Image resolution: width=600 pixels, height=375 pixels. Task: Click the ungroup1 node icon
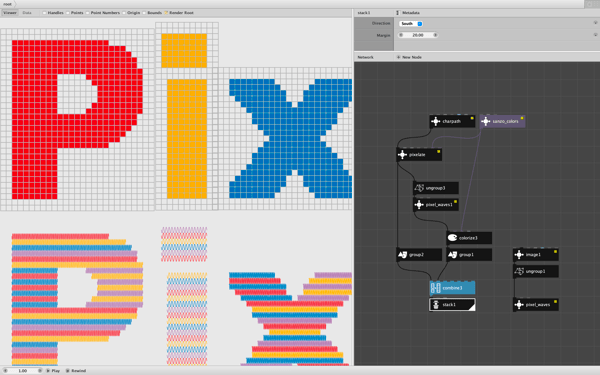click(519, 272)
